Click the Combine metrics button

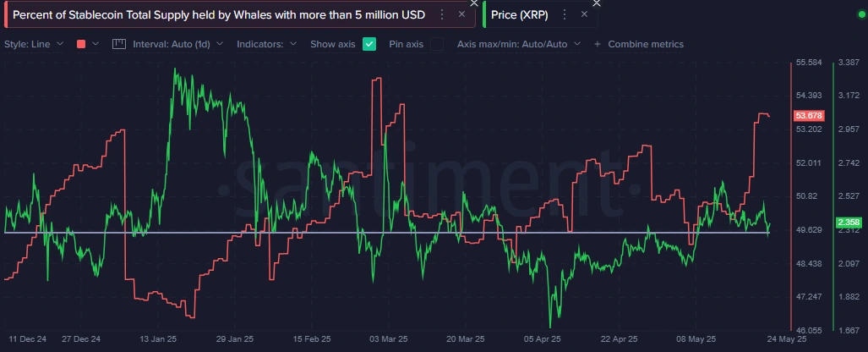click(646, 43)
